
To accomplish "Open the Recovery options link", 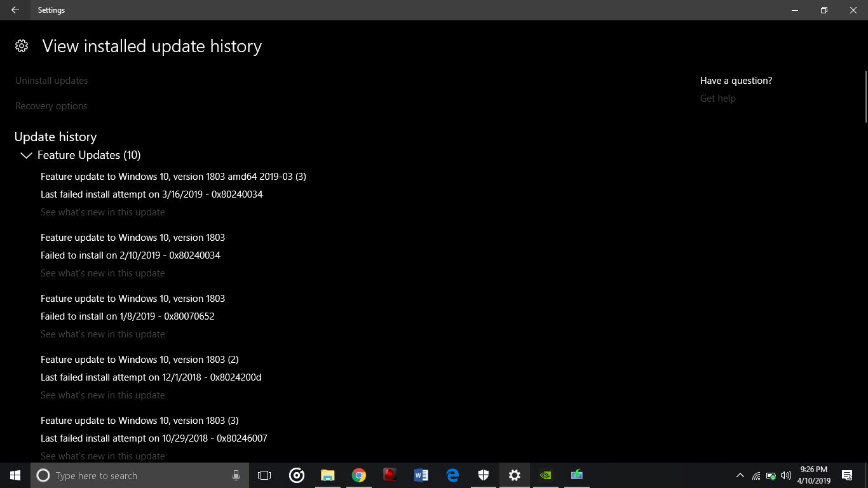I will coord(51,106).
